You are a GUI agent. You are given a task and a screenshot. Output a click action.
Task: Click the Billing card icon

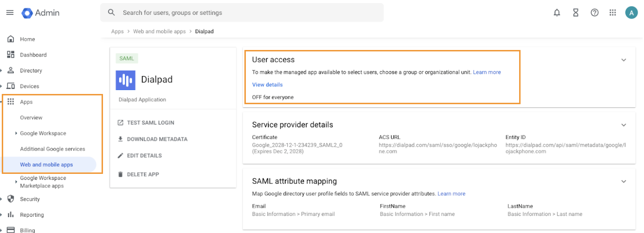pos(11,230)
